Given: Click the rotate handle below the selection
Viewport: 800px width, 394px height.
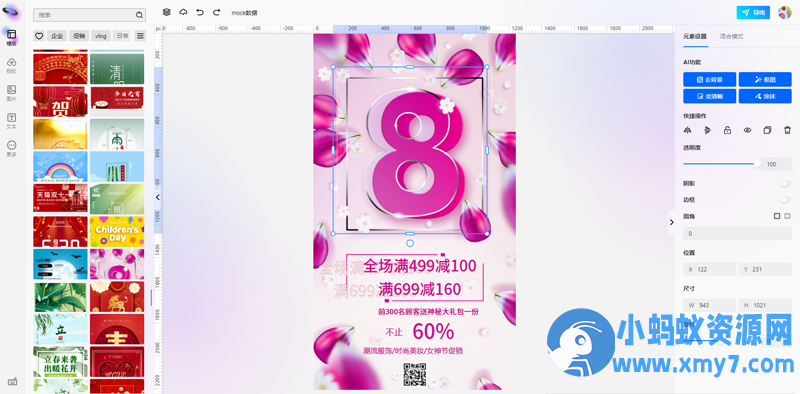Looking at the screenshot, I should [x=410, y=243].
